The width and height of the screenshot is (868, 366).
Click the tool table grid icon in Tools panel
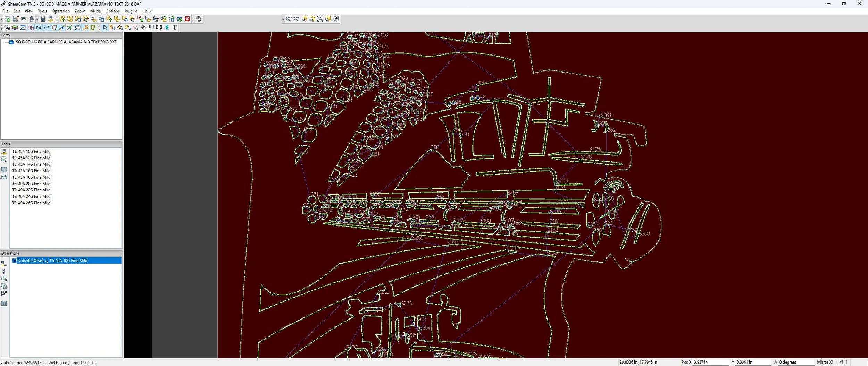pyautogui.click(x=4, y=169)
